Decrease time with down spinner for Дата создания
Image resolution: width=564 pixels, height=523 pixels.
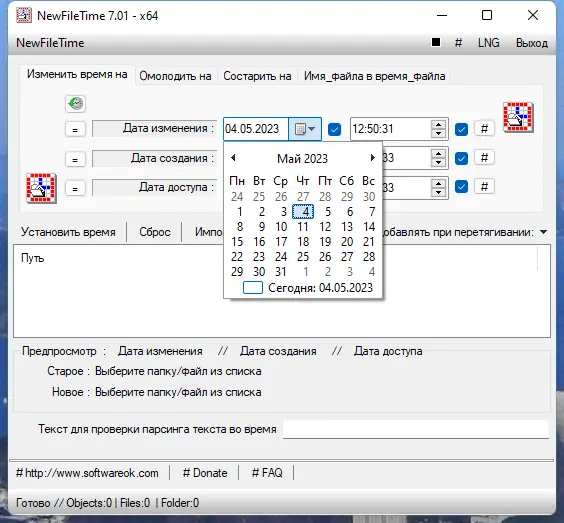coord(438,163)
